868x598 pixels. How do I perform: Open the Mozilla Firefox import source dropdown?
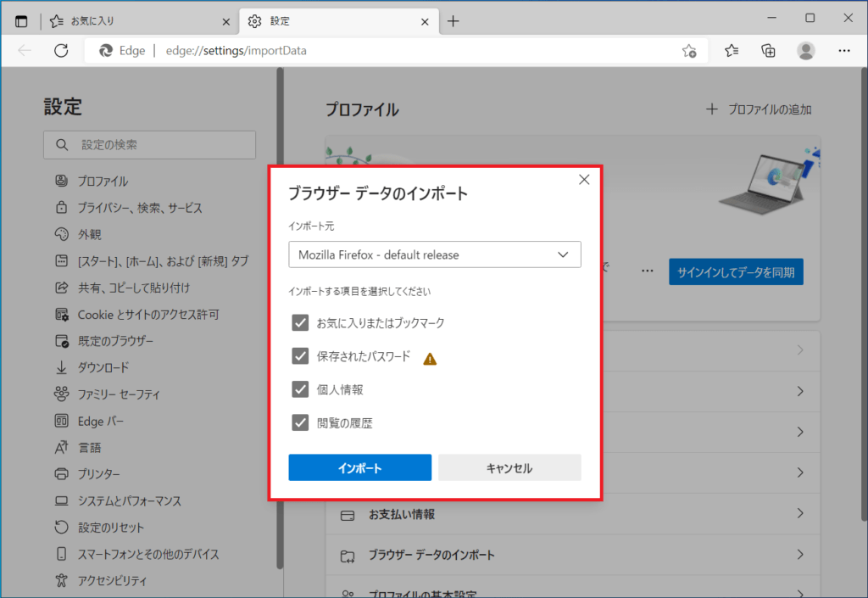(x=434, y=254)
